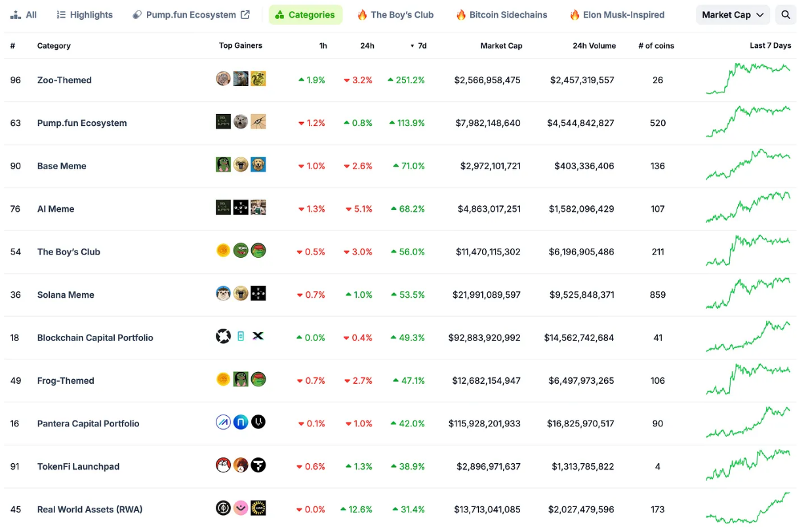
Task: Open the AI Meme category link
Action: (x=56, y=209)
